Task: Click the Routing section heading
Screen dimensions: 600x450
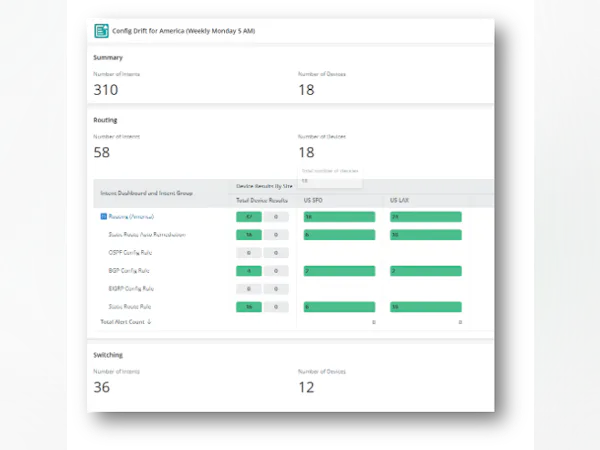Action: coord(105,120)
